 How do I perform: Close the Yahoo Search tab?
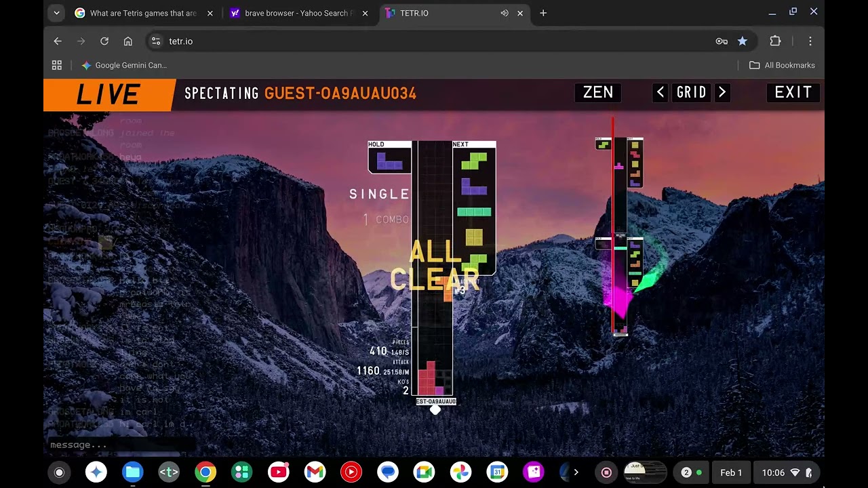tap(366, 13)
